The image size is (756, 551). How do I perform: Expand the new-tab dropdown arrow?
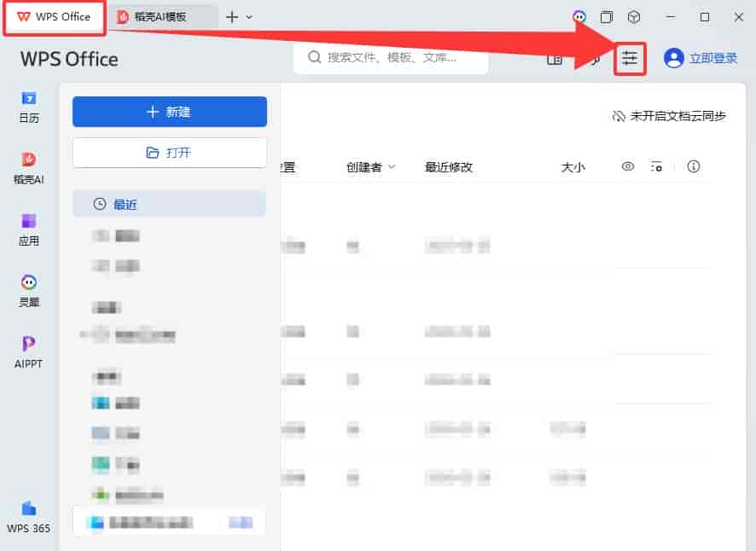[x=249, y=17]
